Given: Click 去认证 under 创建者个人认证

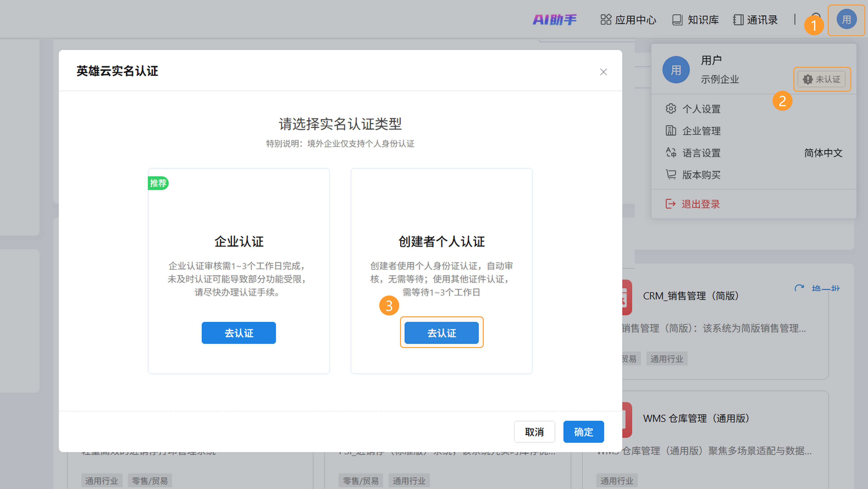Looking at the screenshot, I should click(441, 333).
